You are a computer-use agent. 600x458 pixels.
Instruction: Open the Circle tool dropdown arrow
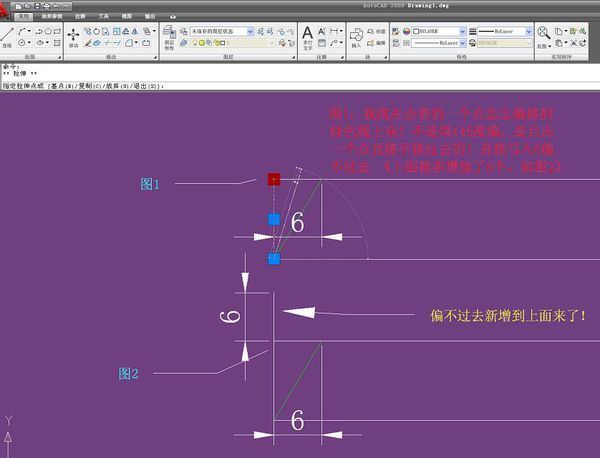pyautogui.click(x=29, y=43)
